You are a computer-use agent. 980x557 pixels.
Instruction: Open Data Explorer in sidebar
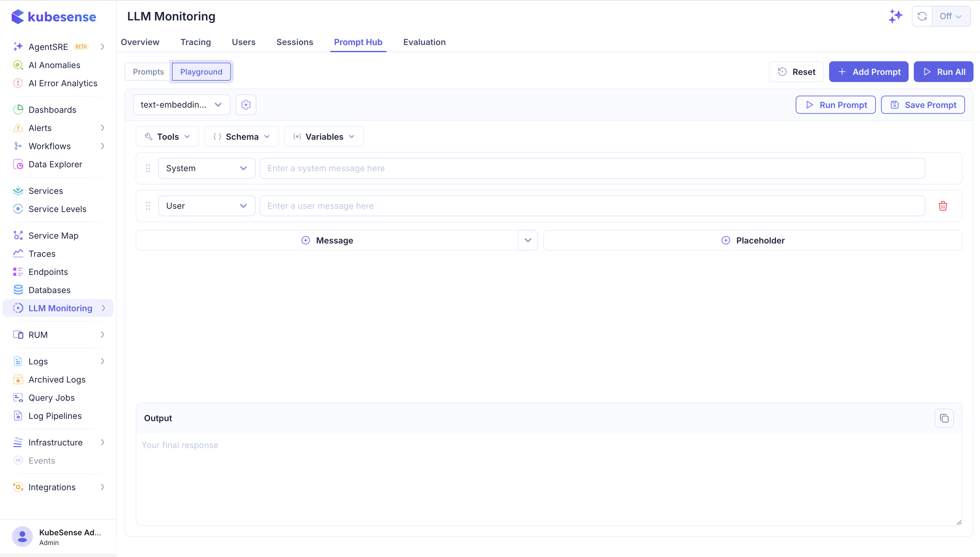55,164
